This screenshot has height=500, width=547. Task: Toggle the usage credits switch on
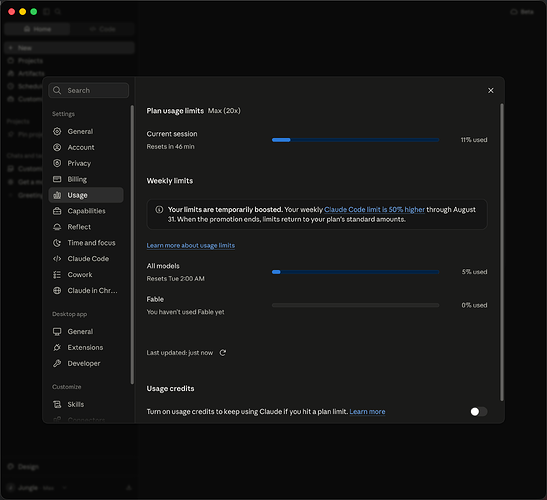click(x=478, y=412)
